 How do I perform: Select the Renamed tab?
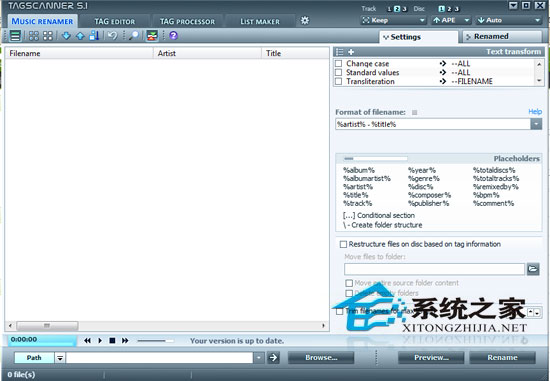[502, 36]
